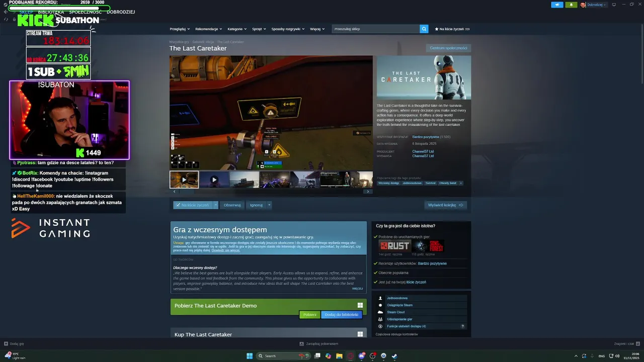
Task: Open the Rekomendacje dropdown menu
Action: click(x=208, y=29)
